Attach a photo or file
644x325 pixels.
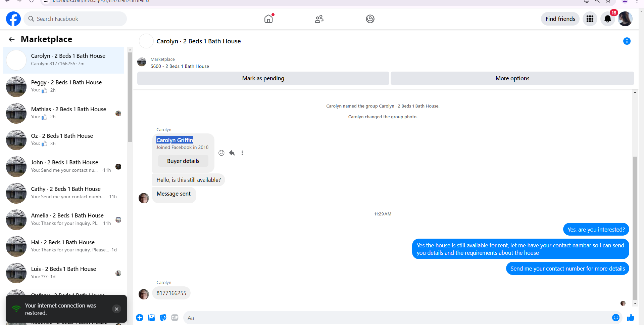pos(152,318)
